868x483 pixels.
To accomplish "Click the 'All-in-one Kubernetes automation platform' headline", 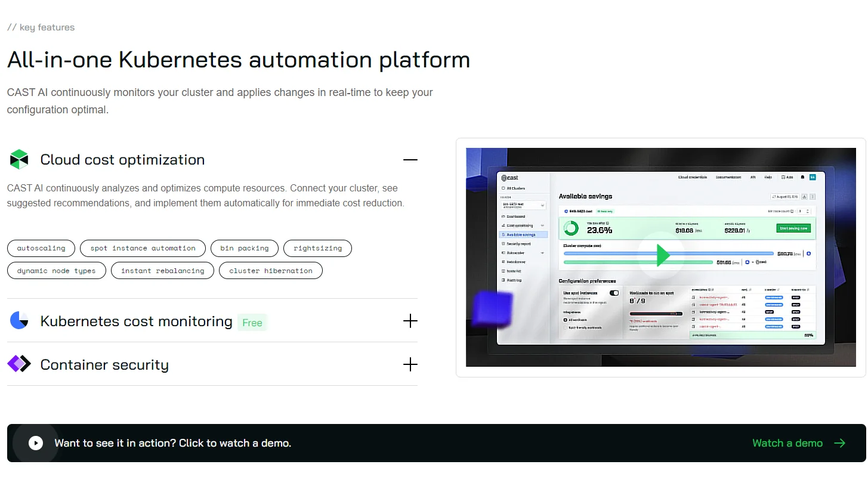I will [x=239, y=60].
